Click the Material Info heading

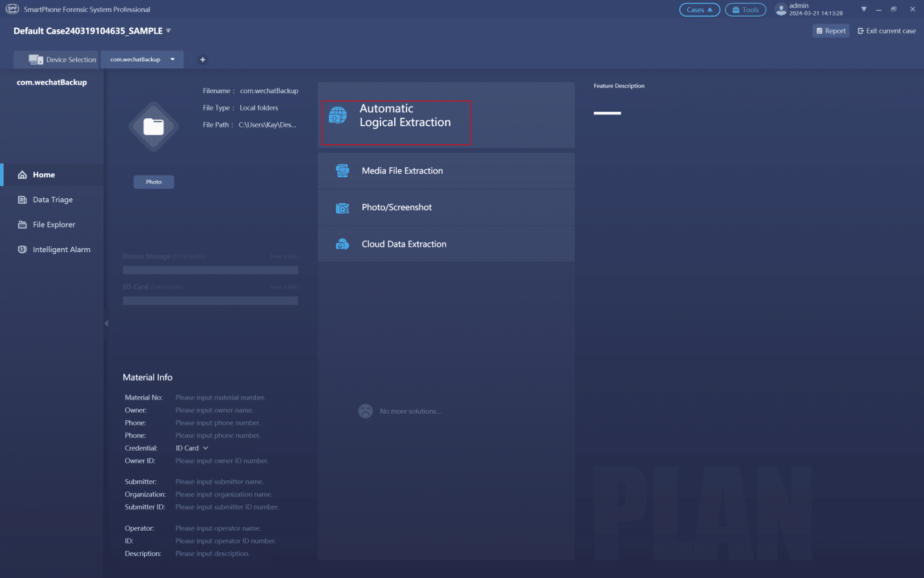[147, 378]
